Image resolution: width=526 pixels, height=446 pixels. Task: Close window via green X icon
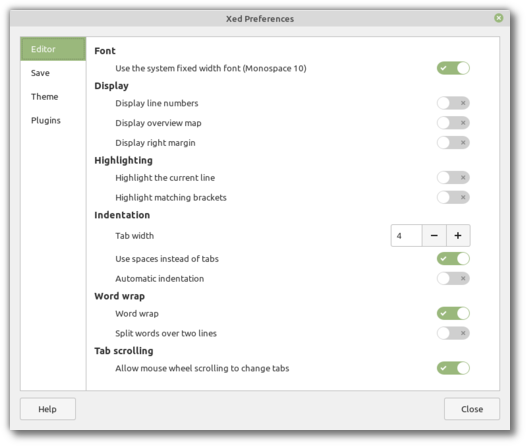click(499, 18)
